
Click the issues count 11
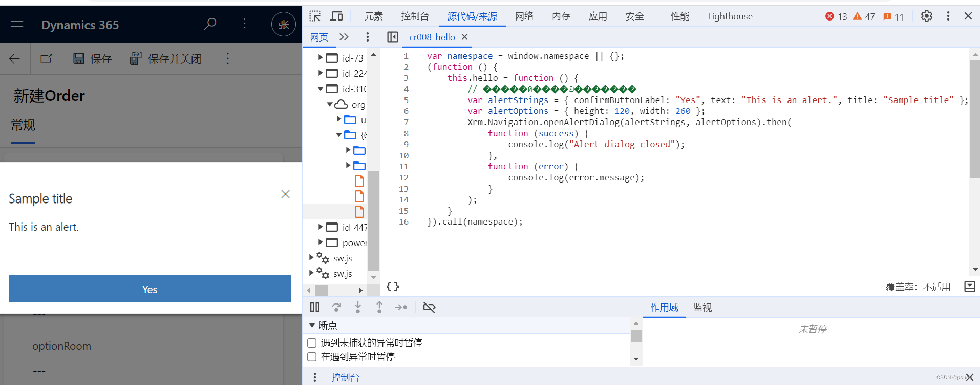click(x=893, y=16)
